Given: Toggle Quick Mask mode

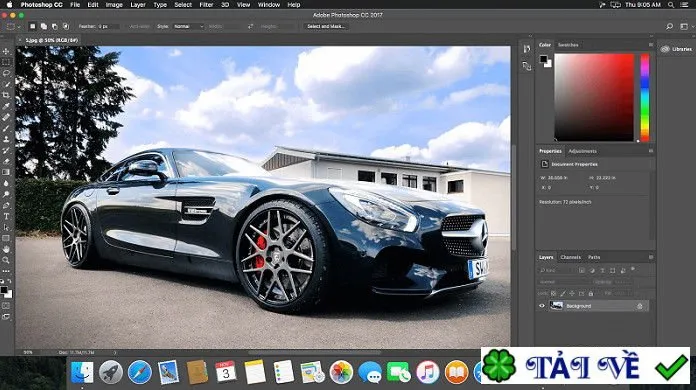Looking at the screenshot, I should pyautogui.click(x=6, y=306).
